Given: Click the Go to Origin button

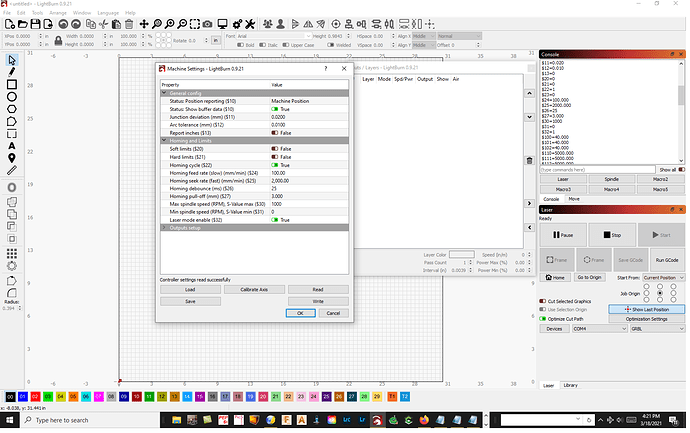Looking at the screenshot, I should click(x=589, y=277).
